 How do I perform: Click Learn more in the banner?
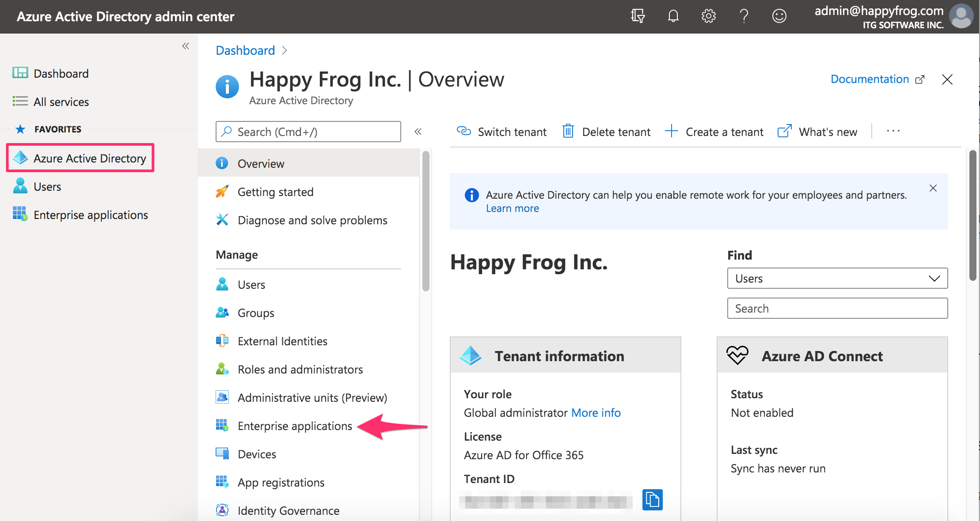[513, 208]
